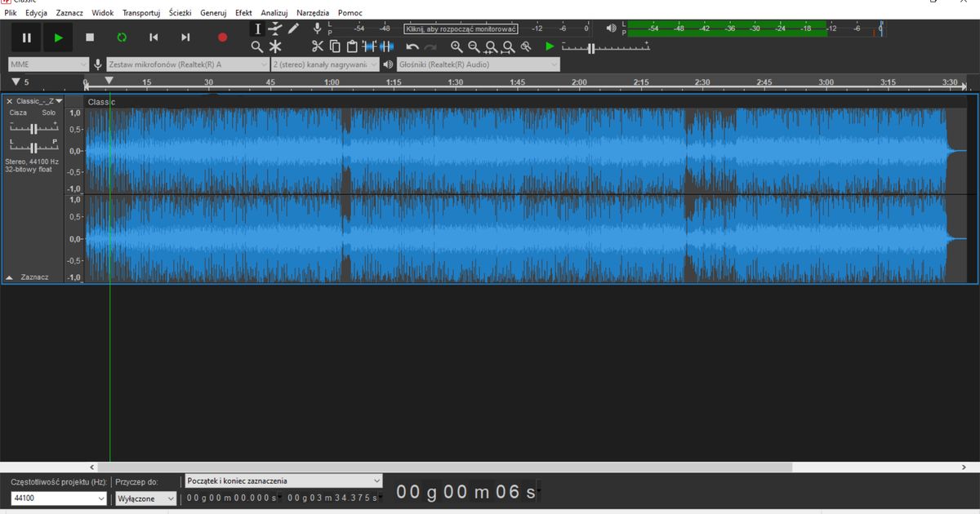Viewport: 980px width, 514px height.
Task: Expand the Wyłączone snap-to dropdown
Action: pyautogui.click(x=146, y=498)
